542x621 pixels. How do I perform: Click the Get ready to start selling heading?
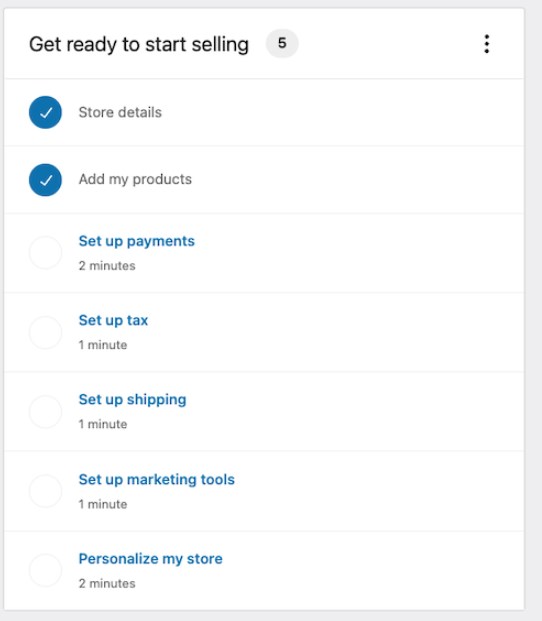139,44
